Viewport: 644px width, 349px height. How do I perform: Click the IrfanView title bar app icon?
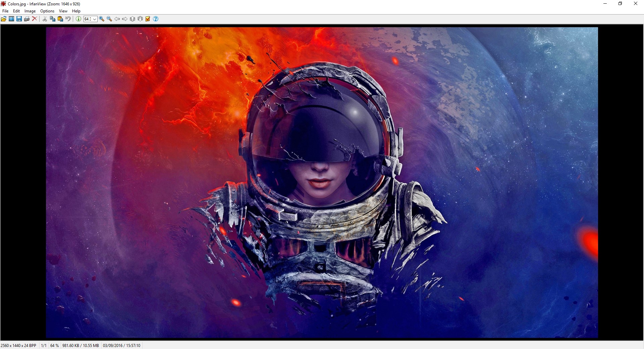[4, 4]
